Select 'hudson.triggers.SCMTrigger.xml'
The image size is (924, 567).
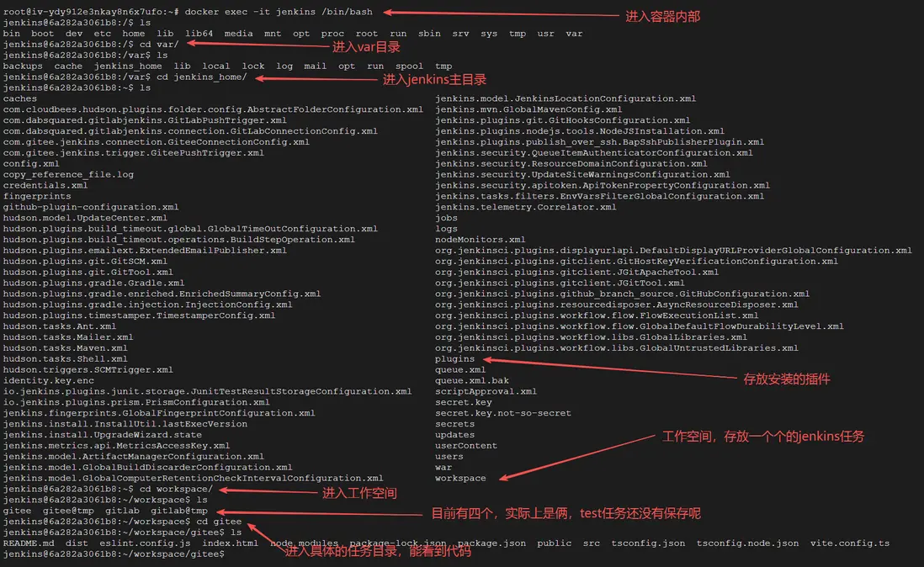click(88, 370)
